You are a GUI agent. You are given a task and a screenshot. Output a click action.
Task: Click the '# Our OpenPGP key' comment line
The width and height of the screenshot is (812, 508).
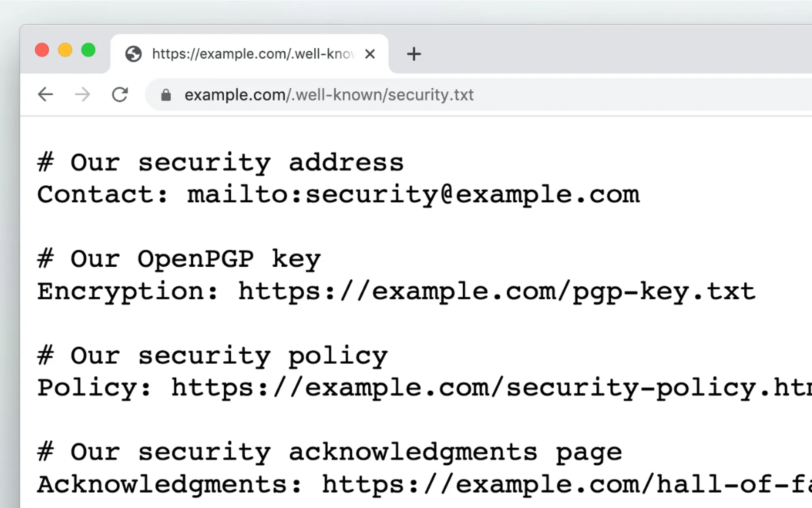pos(178,259)
